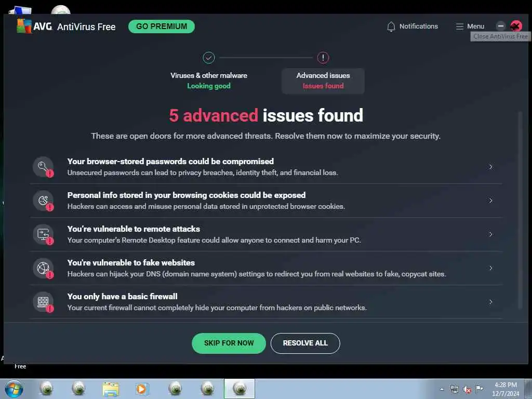Click the globe icon for fake websites

click(43, 268)
